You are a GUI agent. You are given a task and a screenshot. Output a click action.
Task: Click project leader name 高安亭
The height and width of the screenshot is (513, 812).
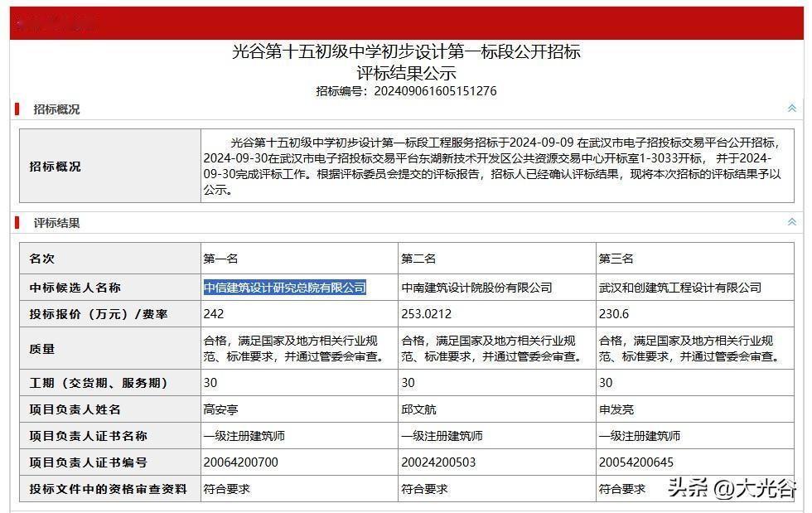(x=220, y=409)
